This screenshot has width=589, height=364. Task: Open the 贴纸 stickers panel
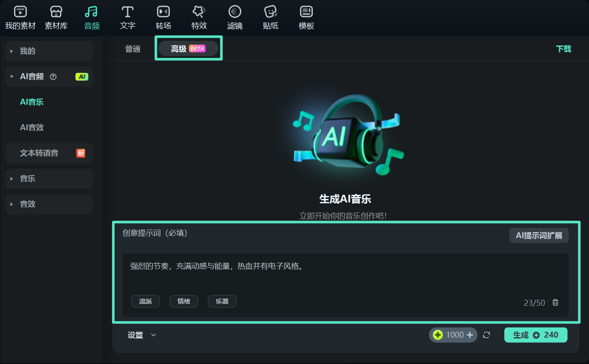point(270,17)
